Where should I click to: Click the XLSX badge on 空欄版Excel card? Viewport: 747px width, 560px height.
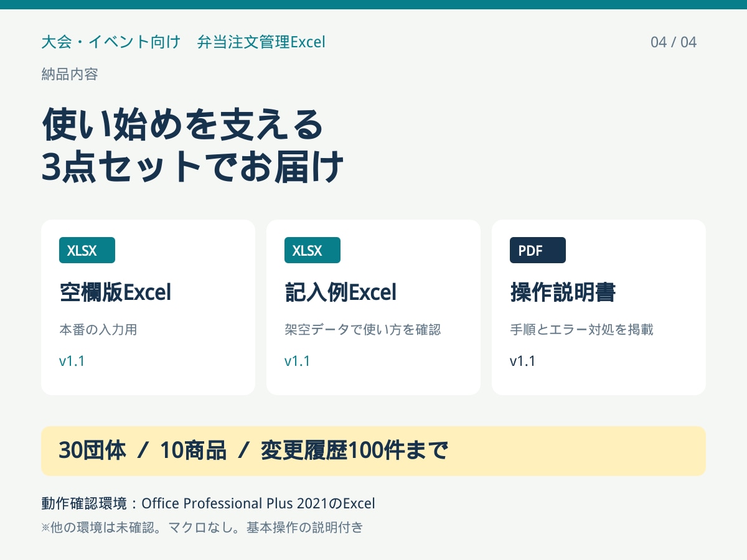pyautogui.click(x=87, y=250)
